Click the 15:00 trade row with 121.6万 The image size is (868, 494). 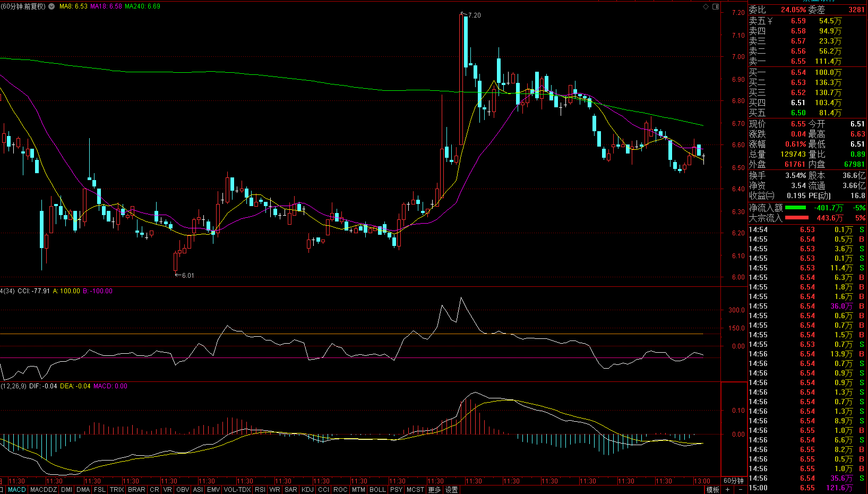pyautogui.click(x=807, y=488)
